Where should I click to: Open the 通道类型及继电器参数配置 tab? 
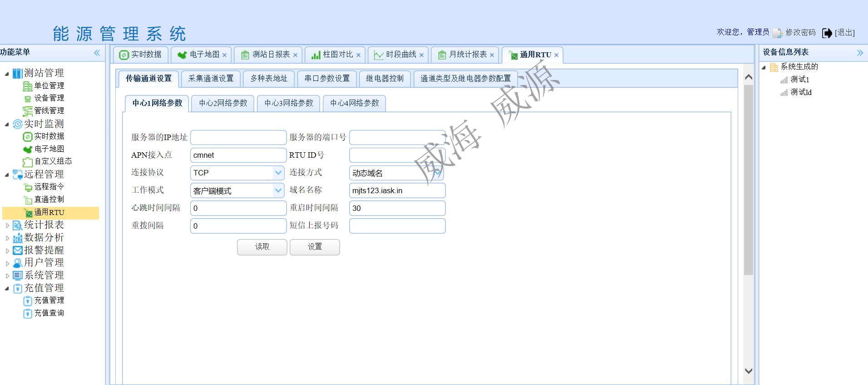click(x=466, y=79)
